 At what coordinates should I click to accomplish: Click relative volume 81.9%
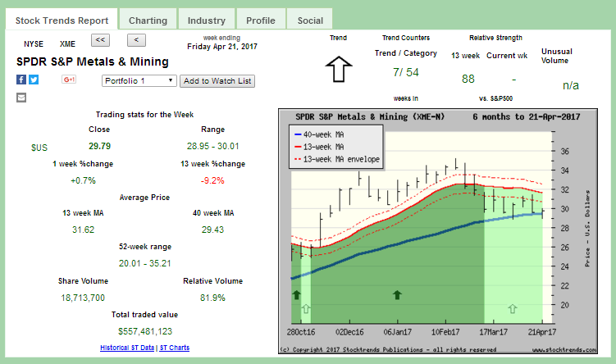tap(212, 298)
